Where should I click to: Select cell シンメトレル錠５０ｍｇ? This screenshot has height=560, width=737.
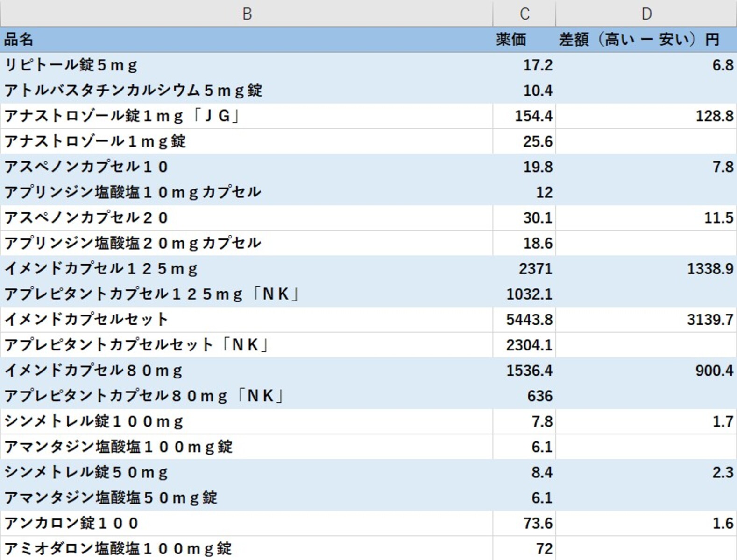click(247, 472)
